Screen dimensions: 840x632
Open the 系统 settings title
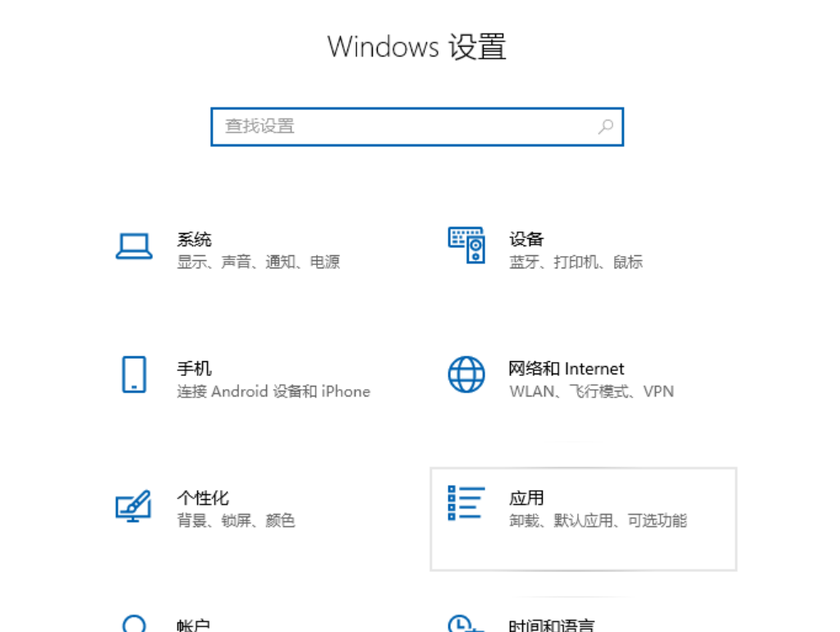click(195, 240)
